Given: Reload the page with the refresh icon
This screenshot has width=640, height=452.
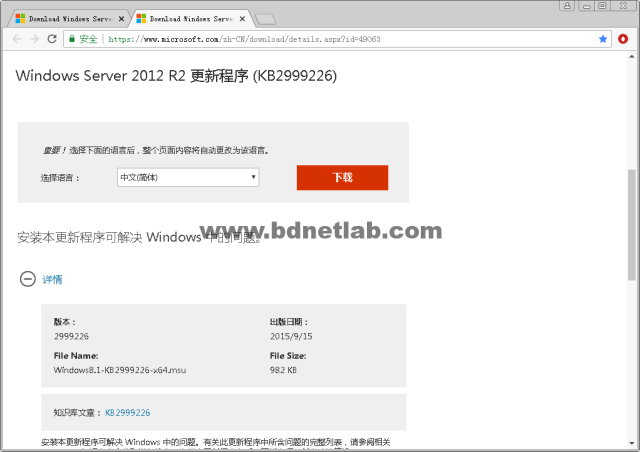Looking at the screenshot, I should point(52,39).
